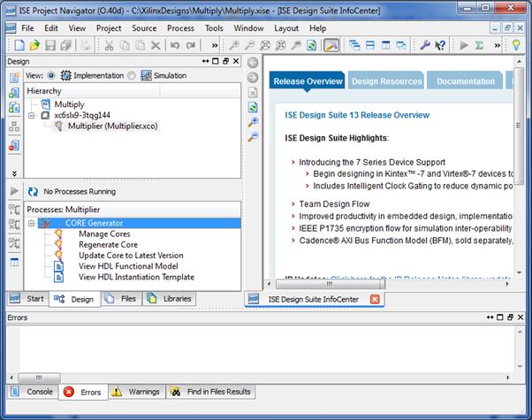
Task: Switch to Find in Files Results tab
Action: (210, 392)
